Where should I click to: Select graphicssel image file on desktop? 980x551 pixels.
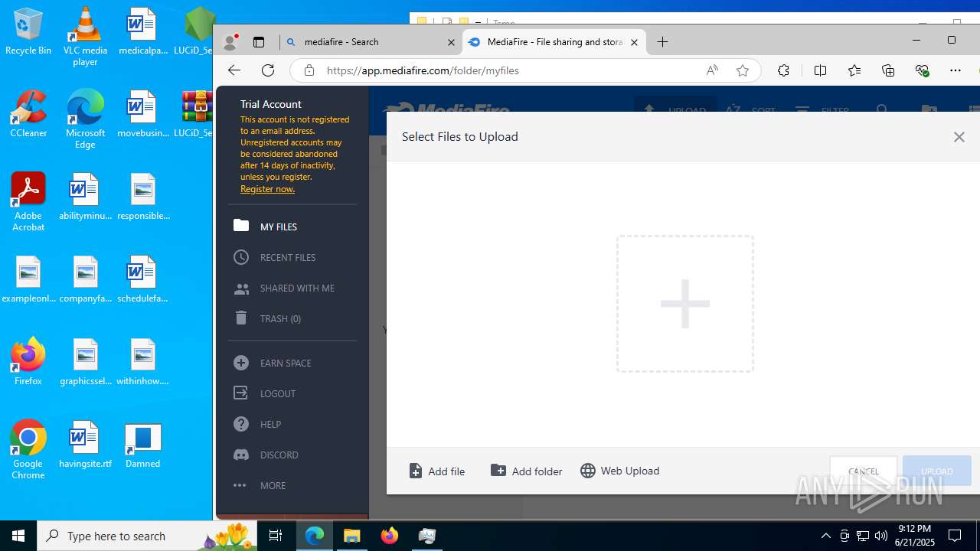pos(85,362)
